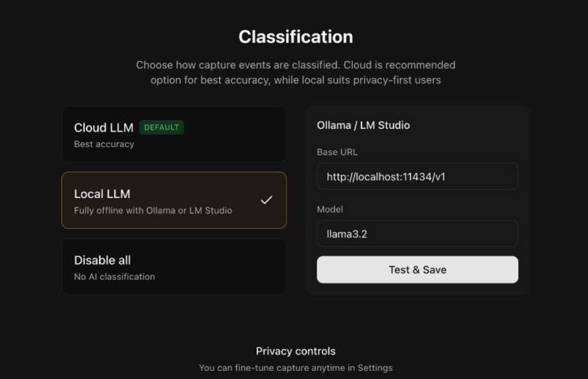Click the Ollama / LM Studio panel heading
This screenshot has height=379, width=588.
tap(363, 125)
